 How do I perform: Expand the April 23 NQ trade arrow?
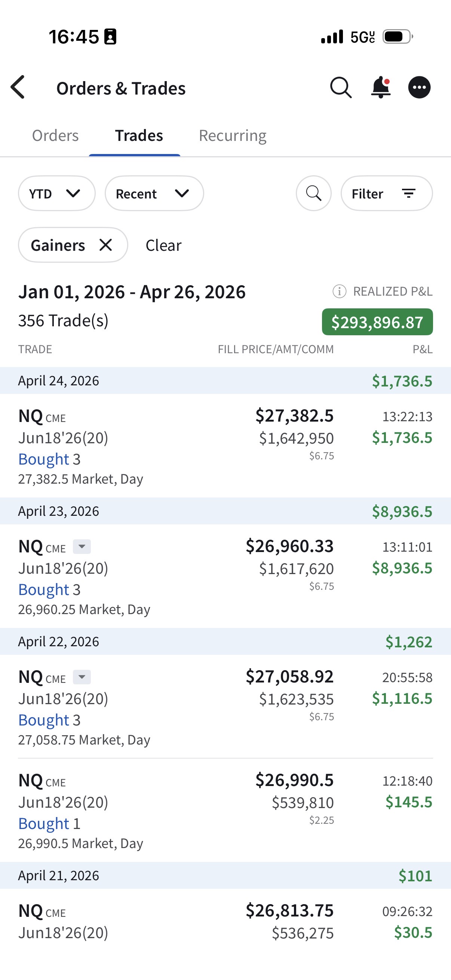click(x=82, y=547)
